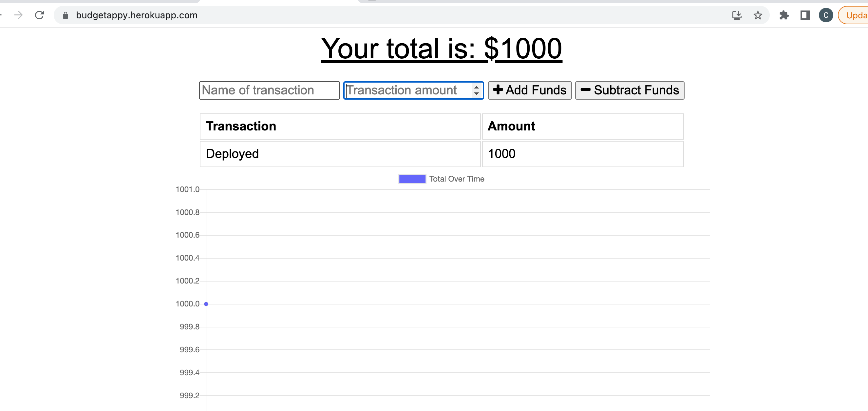Click the Name of transaction input field
The image size is (868, 411).
point(269,90)
